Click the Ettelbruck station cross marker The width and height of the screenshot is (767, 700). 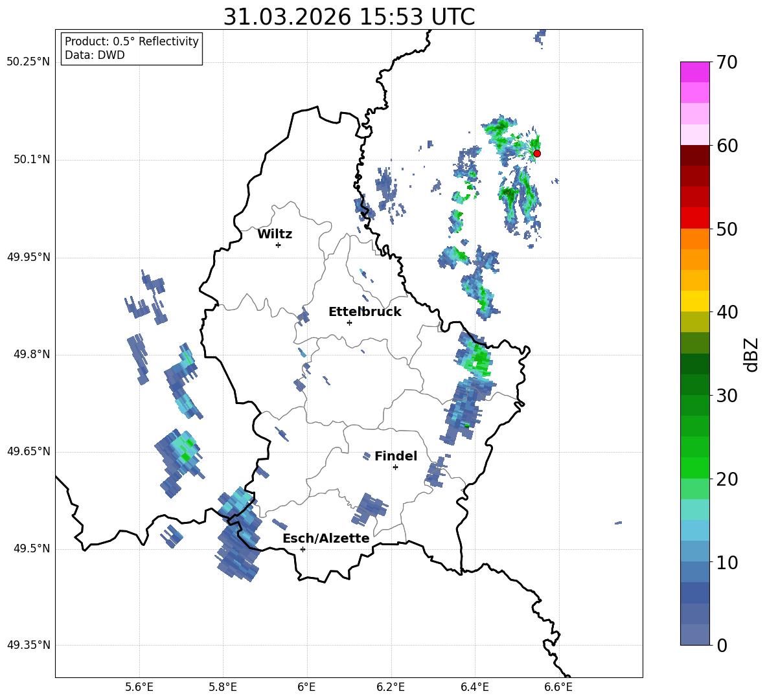[x=349, y=322]
